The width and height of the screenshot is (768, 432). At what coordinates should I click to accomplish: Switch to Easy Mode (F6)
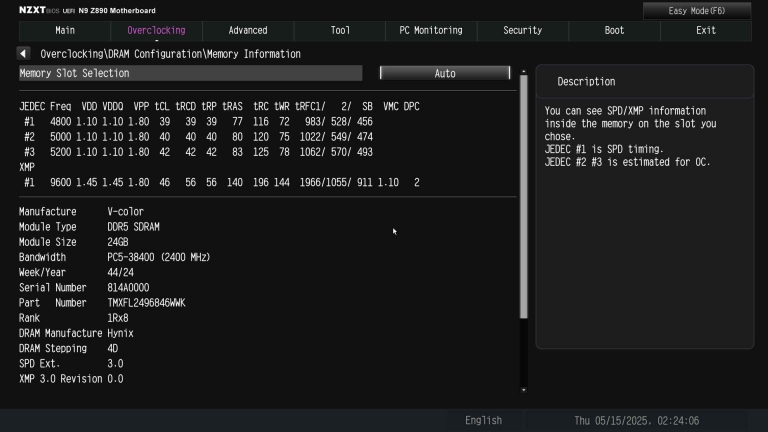point(696,11)
